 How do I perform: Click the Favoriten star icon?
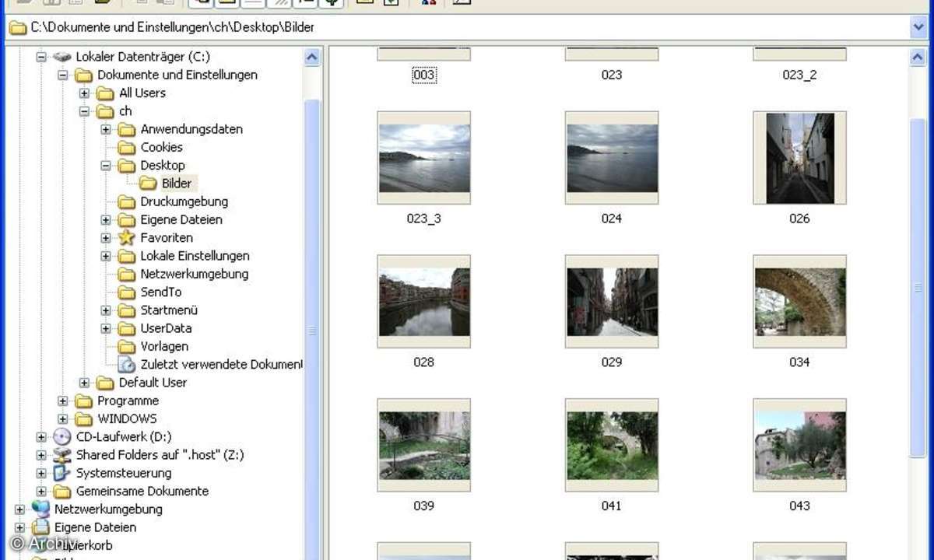tap(126, 238)
